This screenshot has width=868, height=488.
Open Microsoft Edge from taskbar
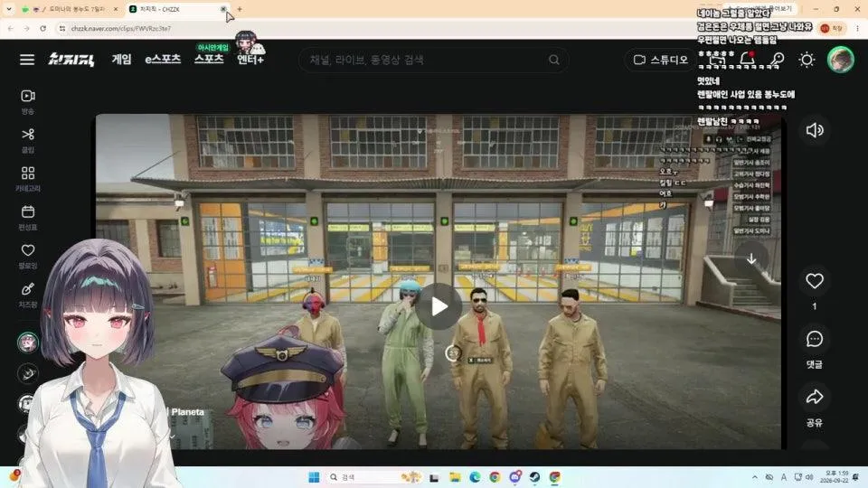(x=475, y=477)
